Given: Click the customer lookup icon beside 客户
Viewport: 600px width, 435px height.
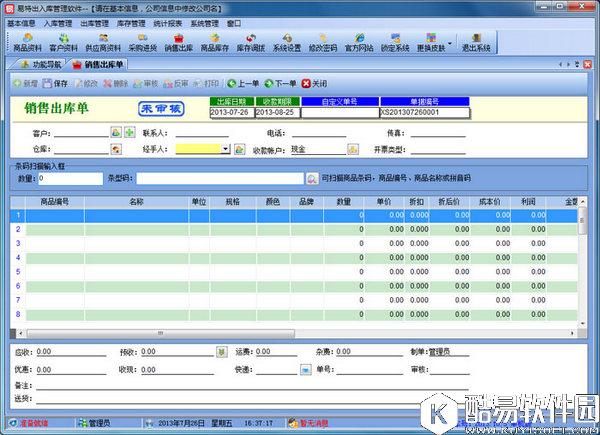Looking at the screenshot, I should click(x=116, y=132).
